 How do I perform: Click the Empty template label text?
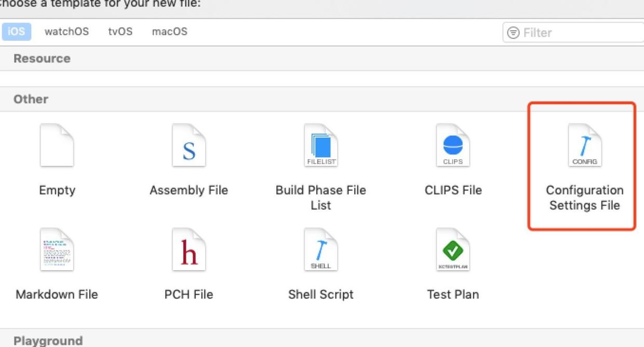57,190
